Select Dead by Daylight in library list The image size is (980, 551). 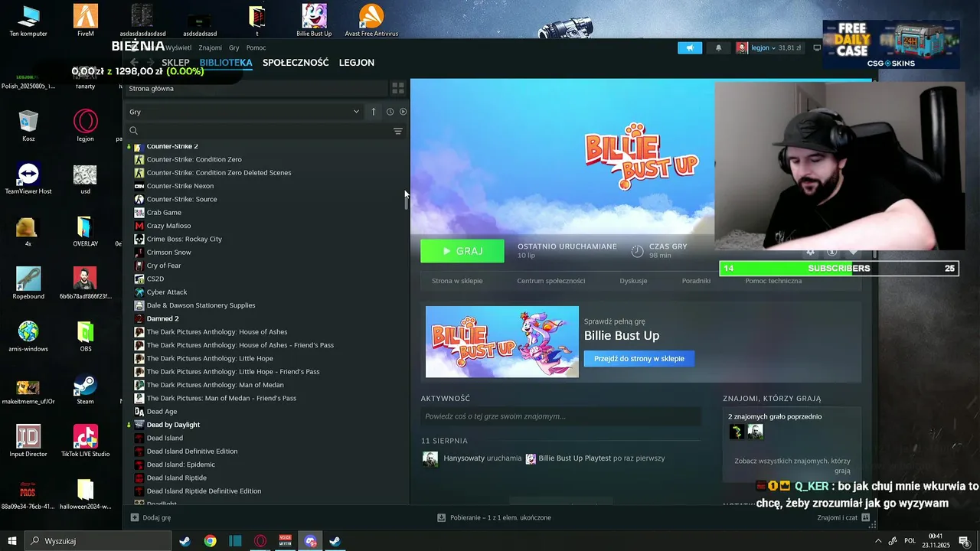point(173,425)
